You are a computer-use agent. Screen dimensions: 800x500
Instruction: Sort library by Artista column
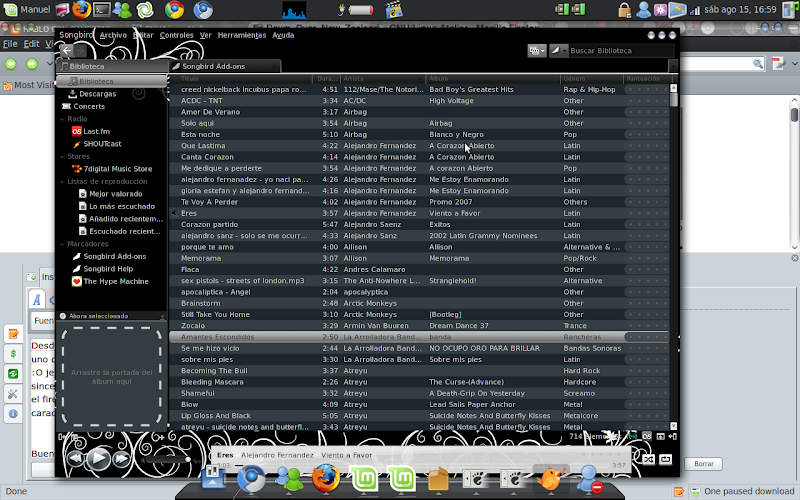coord(383,79)
